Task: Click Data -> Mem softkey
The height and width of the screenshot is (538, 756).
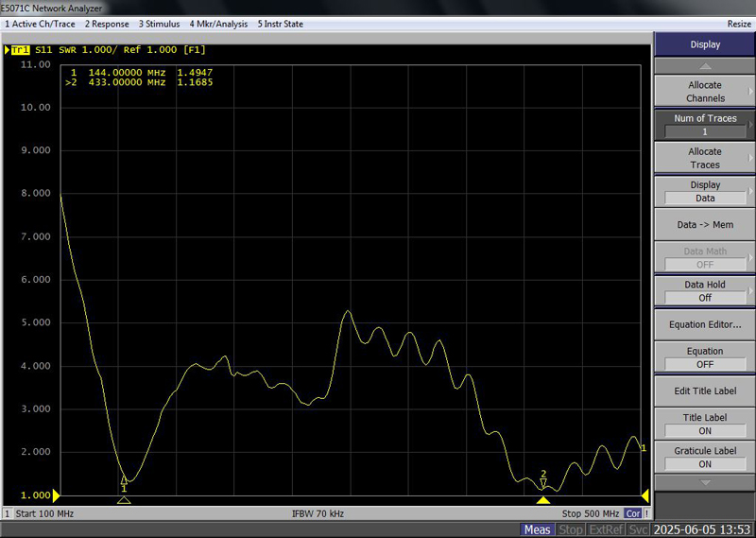Action: point(705,224)
